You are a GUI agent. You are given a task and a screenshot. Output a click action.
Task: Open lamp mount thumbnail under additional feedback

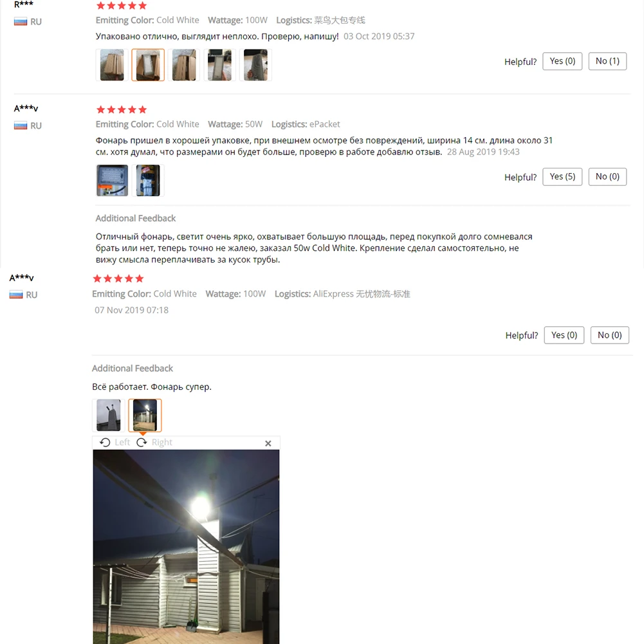(x=109, y=415)
